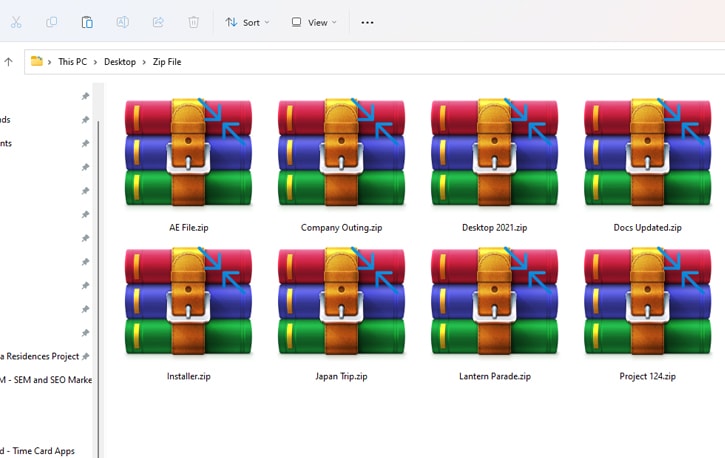Click the Share icon in toolbar
The height and width of the screenshot is (458, 725).
pos(158,22)
